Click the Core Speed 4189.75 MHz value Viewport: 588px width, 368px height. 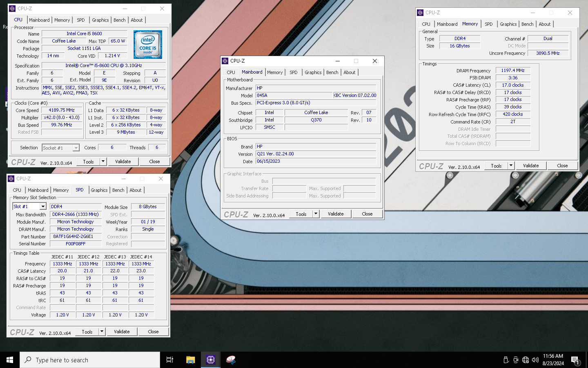tap(62, 110)
